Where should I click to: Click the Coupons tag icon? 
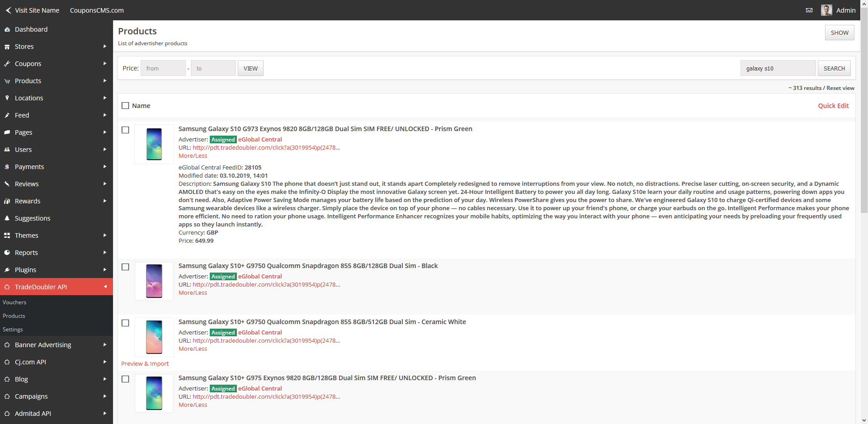click(x=7, y=64)
